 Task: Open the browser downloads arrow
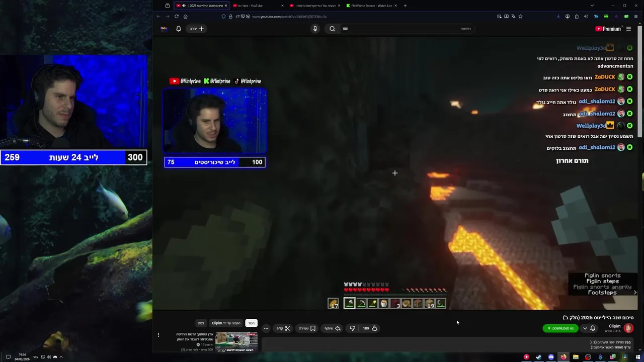coord(558,16)
